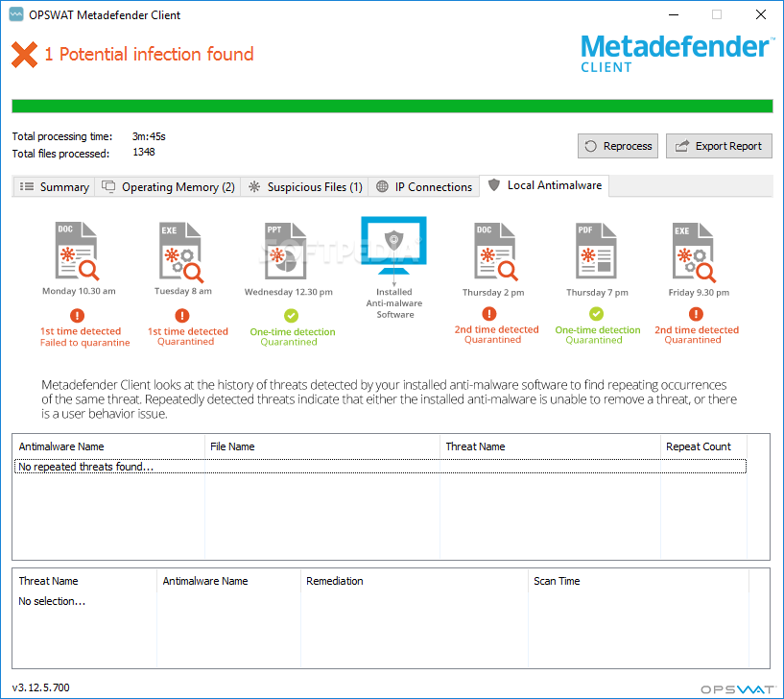Sort by the Repeat Count column header
The height and width of the screenshot is (699, 784).
(x=703, y=446)
